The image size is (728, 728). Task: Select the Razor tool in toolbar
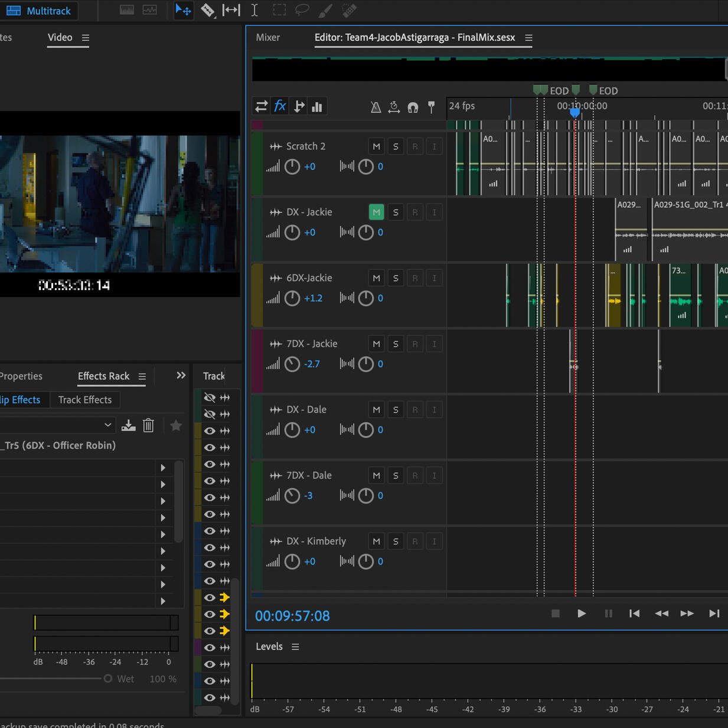point(207,10)
